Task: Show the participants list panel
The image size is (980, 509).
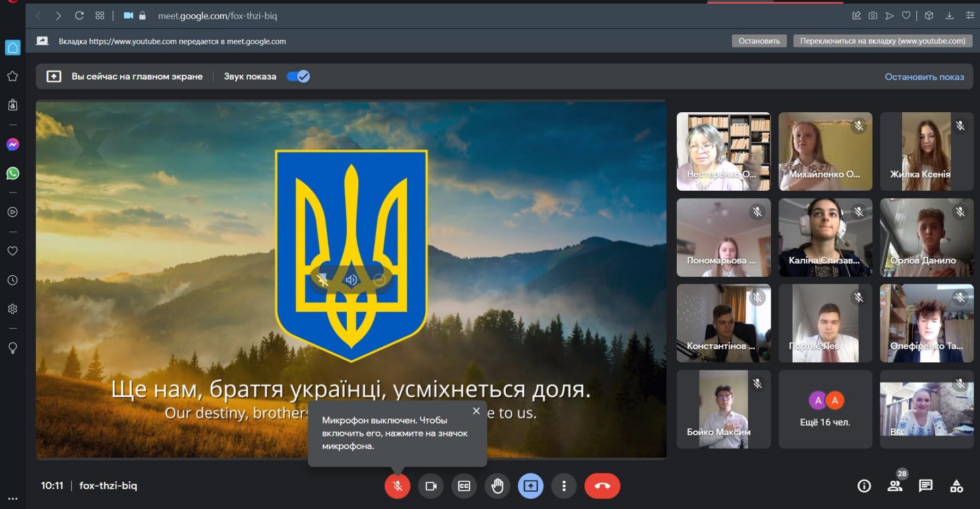Action: coord(895,486)
